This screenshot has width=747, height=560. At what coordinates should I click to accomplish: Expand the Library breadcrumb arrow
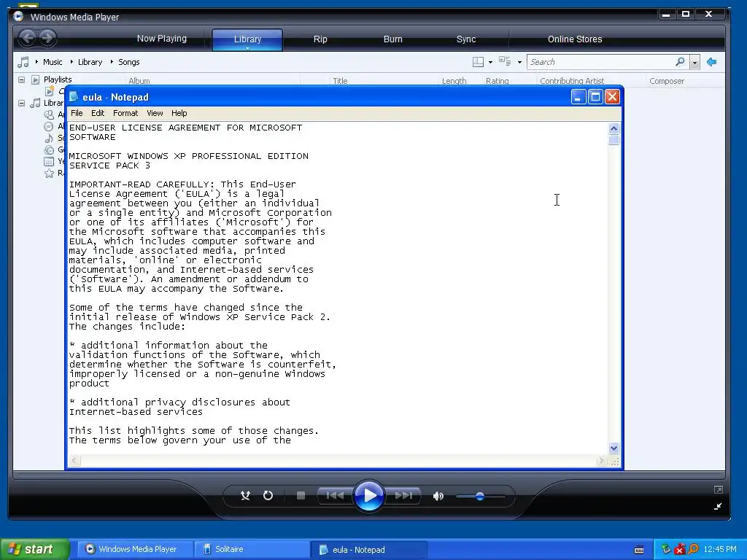click(x=71, y=62)
